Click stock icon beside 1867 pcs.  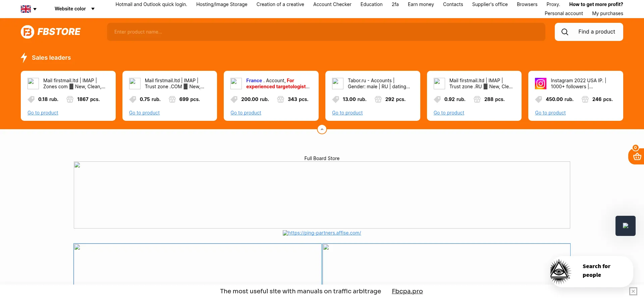coord(70,99)
